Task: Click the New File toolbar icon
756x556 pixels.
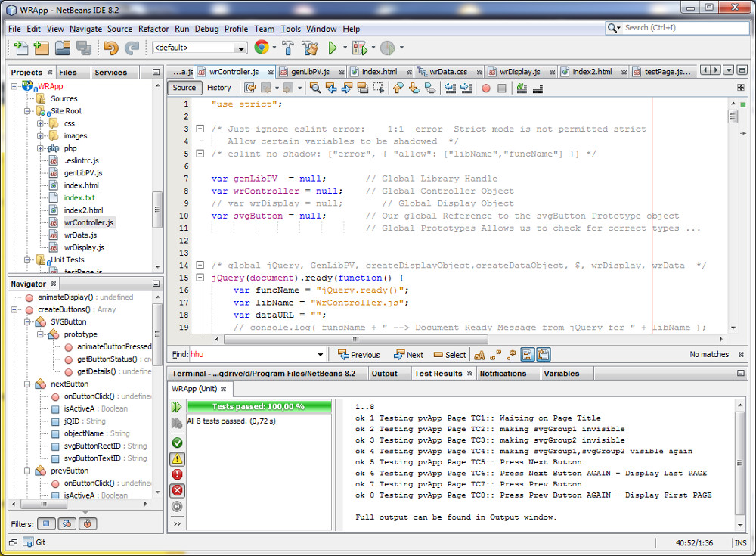Action: pyautogui.click(x=20, y=48)
